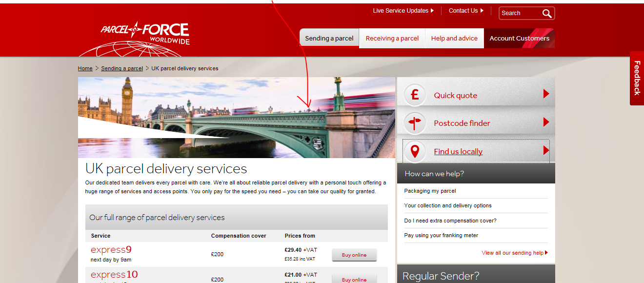Viewport: 644px width, 283px height.
Task: Click the pound sign Quick quote icon
Action: [415, 95]
